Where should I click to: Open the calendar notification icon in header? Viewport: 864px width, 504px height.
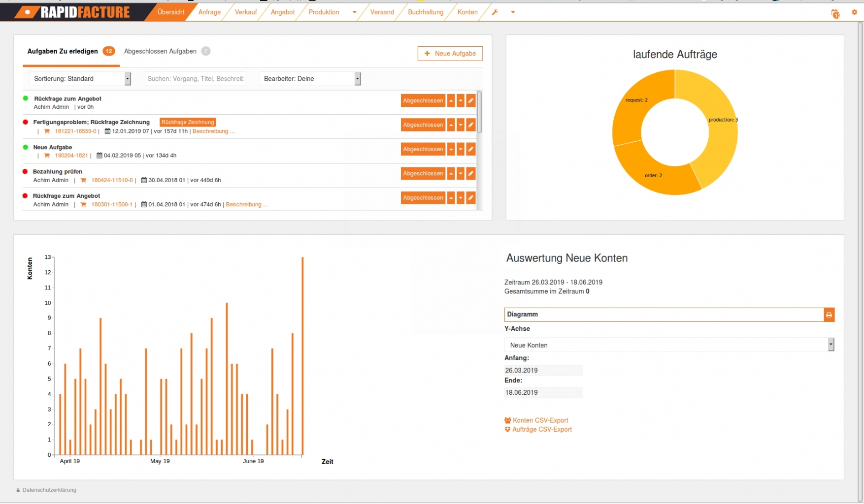pyautogui.click(x=835, y=13)
